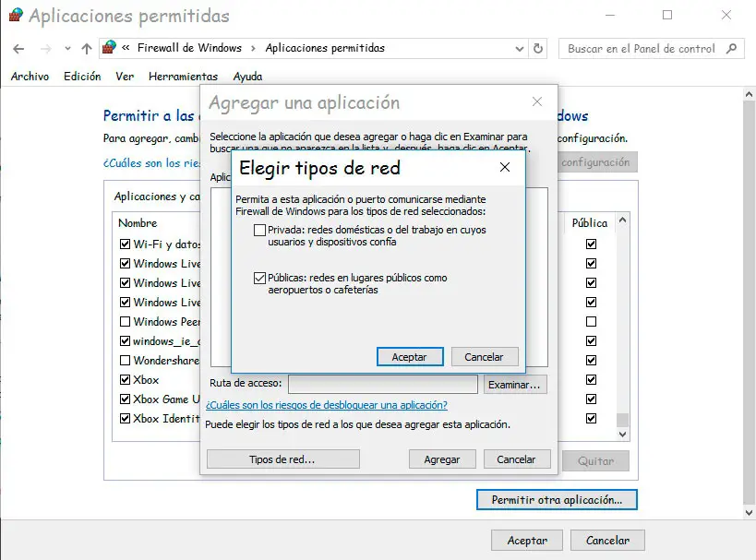Toggle Pública checkbox in the Wi-Fi y datos row
The image size is (756, 560).
point(591,244)
